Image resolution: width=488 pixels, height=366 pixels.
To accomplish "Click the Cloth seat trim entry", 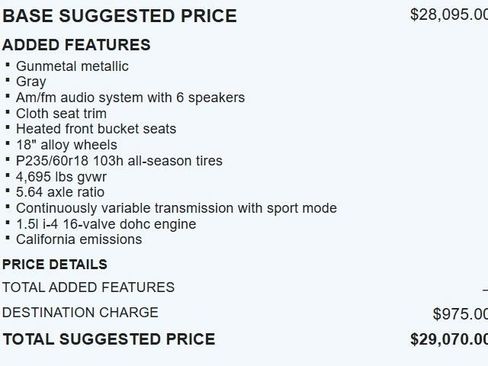I will click(61, 113).
